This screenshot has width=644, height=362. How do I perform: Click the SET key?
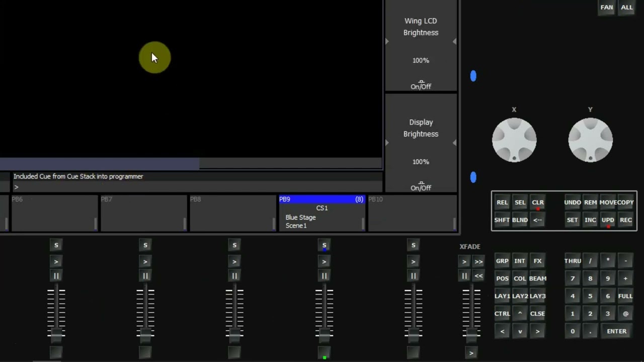[x=573, y=220]
